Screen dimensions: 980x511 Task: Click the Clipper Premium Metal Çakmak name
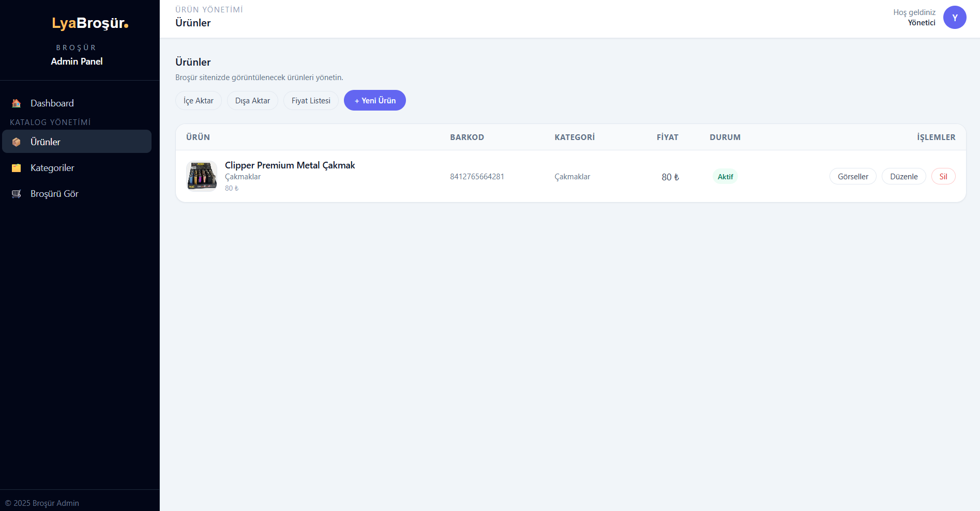pos(290,165)
